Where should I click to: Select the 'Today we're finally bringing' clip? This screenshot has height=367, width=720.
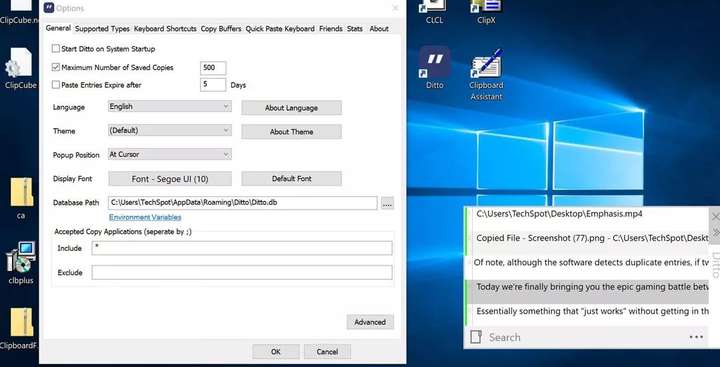point(588,291)
